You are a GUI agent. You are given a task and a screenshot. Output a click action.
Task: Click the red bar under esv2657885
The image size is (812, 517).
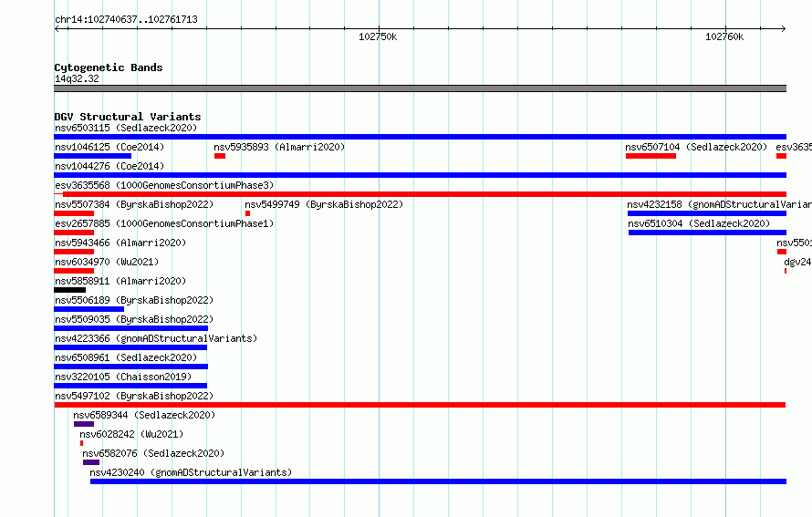(x=74, y=233)
